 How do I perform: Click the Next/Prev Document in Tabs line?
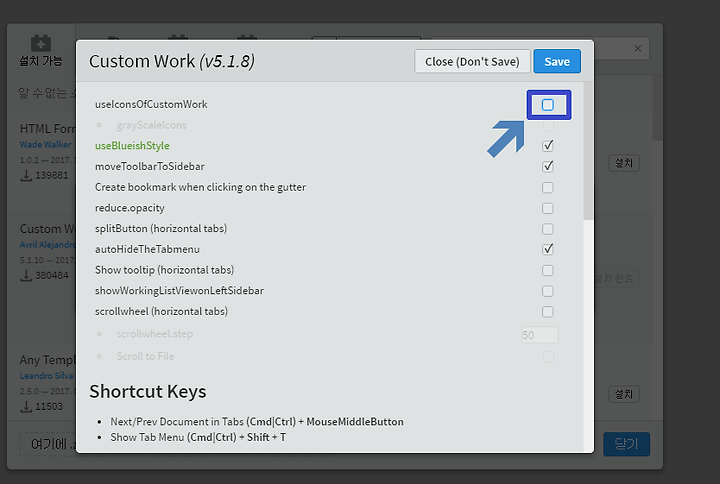click(257, 422)
